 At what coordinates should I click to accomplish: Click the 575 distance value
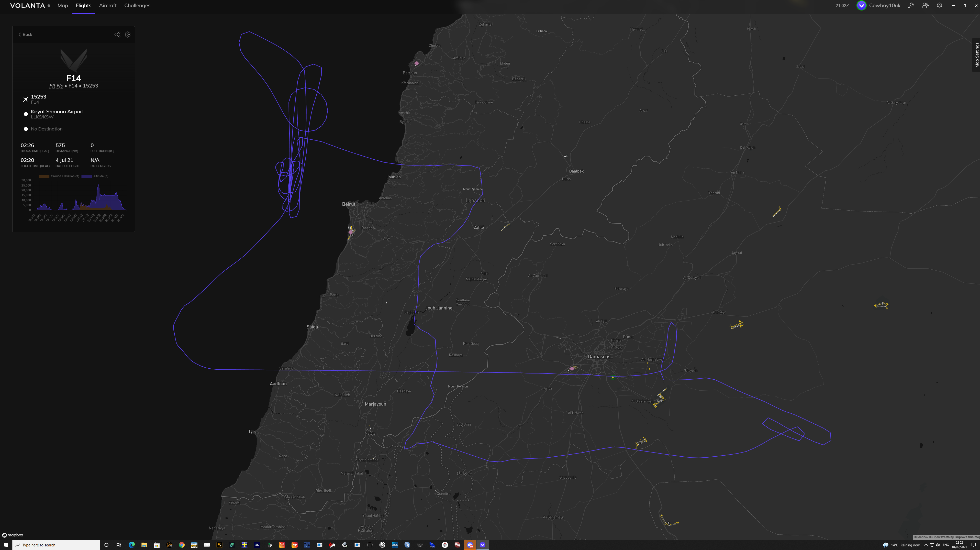point(60,145)
